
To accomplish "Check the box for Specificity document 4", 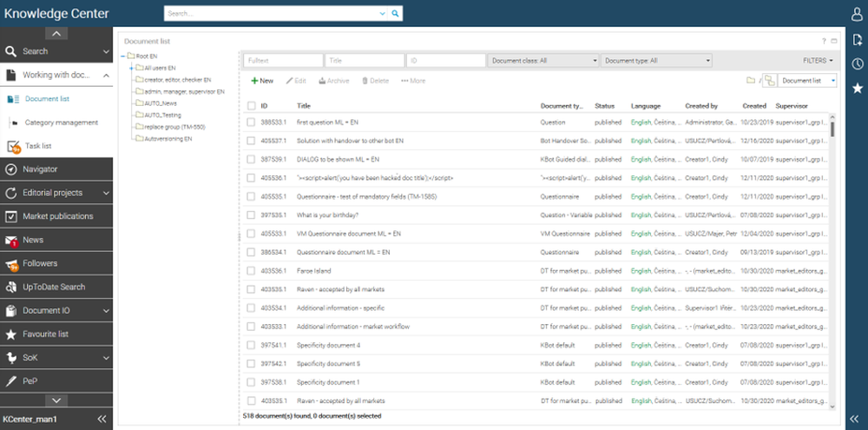I will 252,345.
